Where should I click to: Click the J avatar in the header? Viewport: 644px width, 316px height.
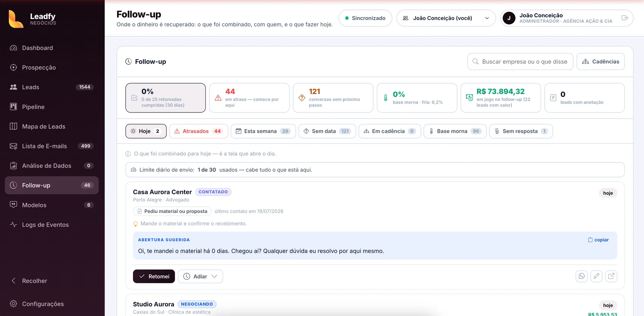click(x=509, y=18)
